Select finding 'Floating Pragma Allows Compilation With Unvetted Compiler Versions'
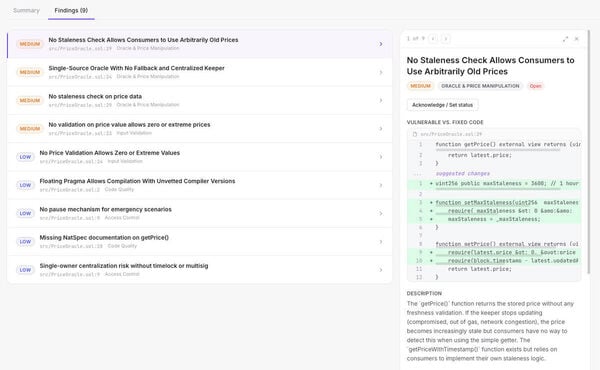This screenshot has height=370, width=600. coord(200,185)
